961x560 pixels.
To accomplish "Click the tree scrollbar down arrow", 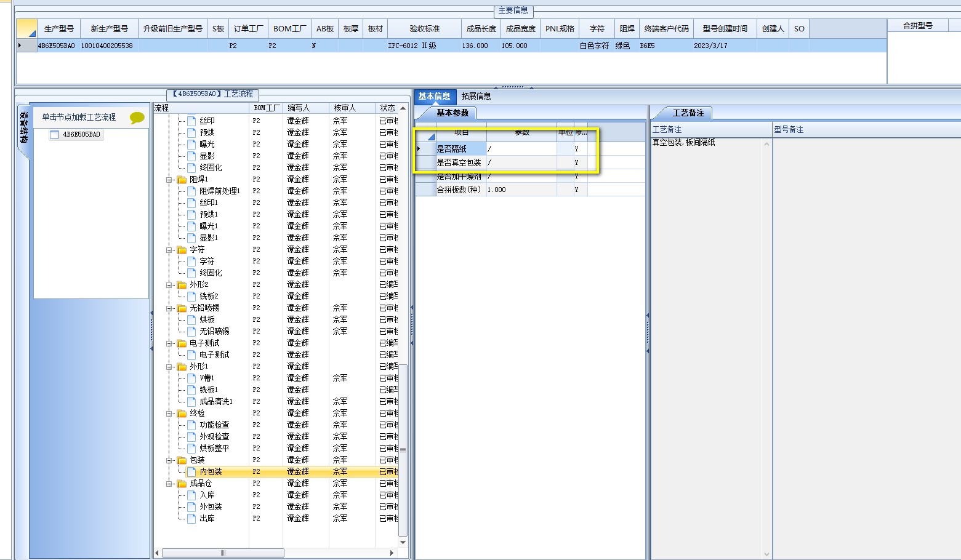I will (x=403, y=542).
